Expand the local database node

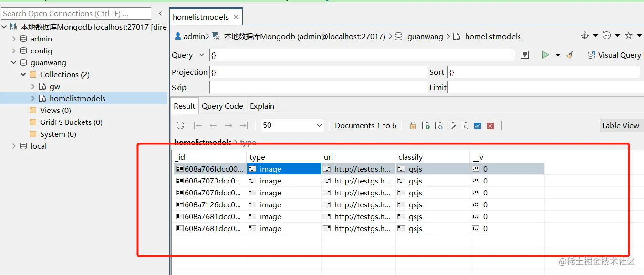point(14,146)
